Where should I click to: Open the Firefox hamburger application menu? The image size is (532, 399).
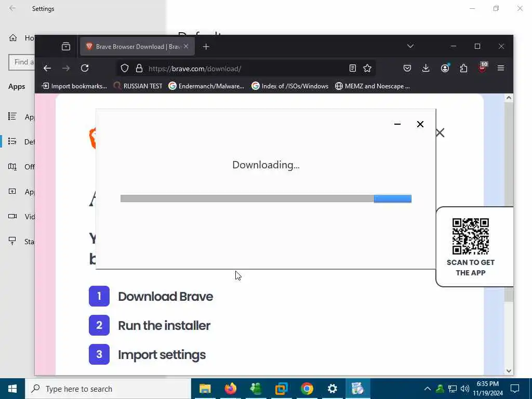501,68
